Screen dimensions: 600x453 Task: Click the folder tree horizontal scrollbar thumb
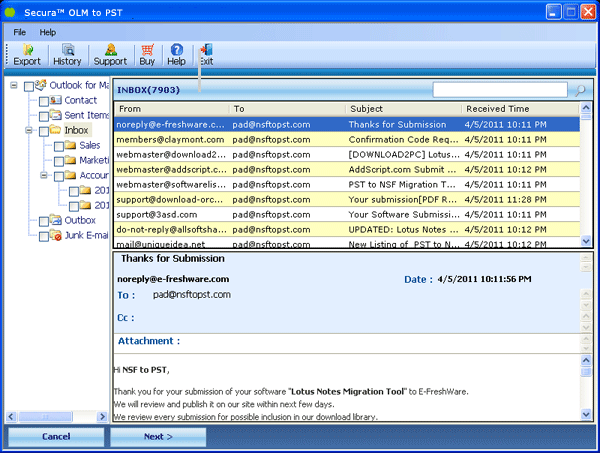point(45,416)
